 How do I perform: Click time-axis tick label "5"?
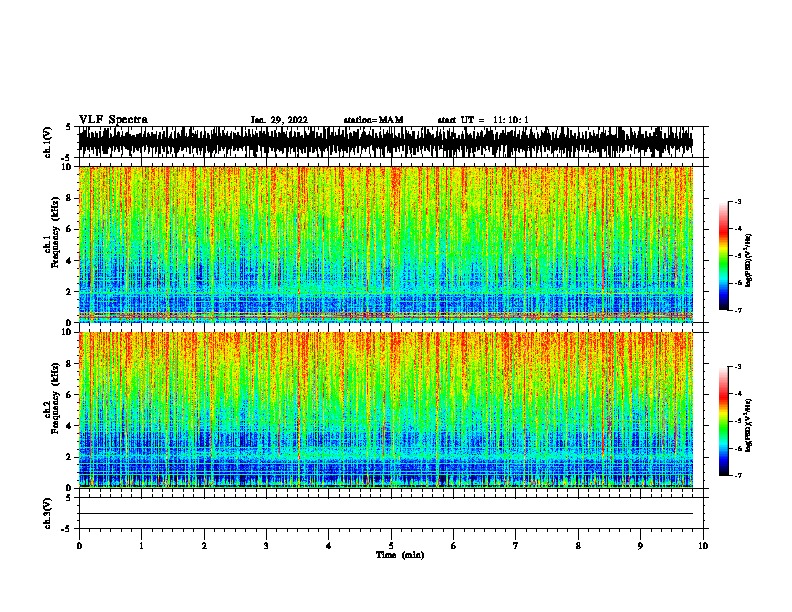pyautogui.click(x=391, y=546)
